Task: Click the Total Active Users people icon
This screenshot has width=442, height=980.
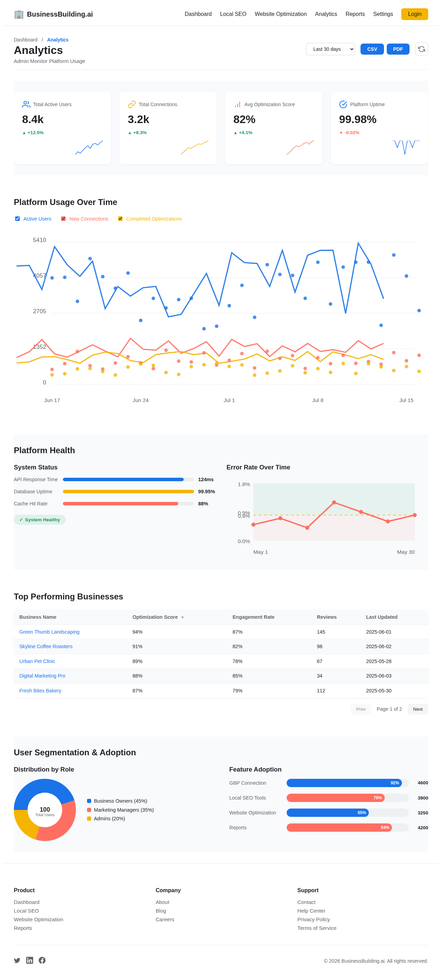Action: [26, 104]
